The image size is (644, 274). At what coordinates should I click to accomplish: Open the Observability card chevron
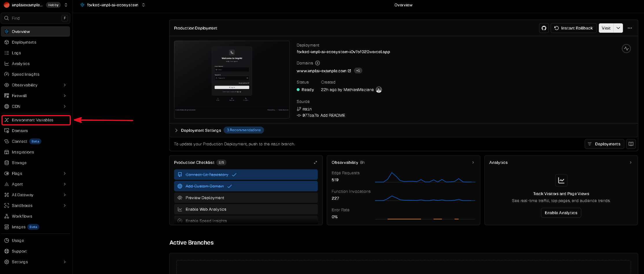point(473,162)
